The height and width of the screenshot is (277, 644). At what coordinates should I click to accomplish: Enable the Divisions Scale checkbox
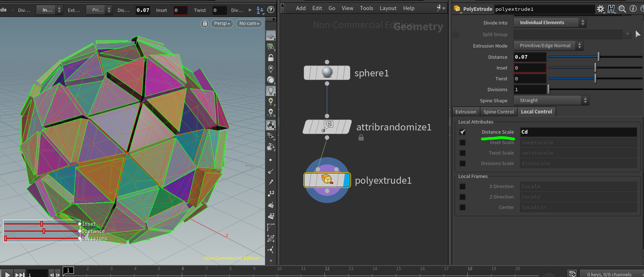pos(463,164)
